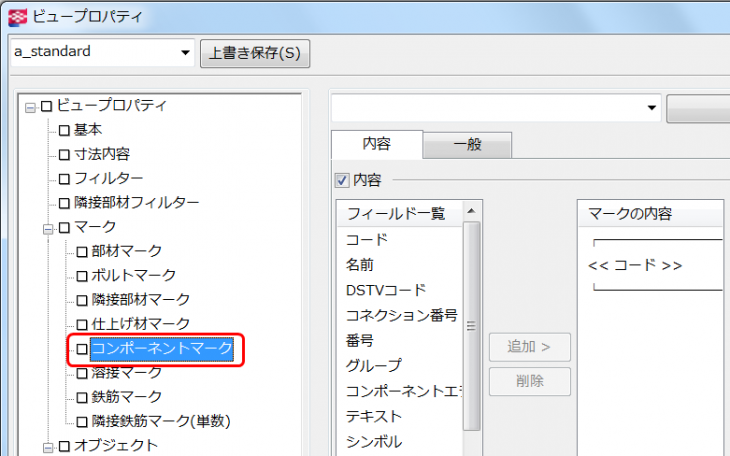Image resolution: width=730 pixels, height=456 pixels.
Task: Check the 仕上げ材マーク checkbox
Action: click(82, 325)
